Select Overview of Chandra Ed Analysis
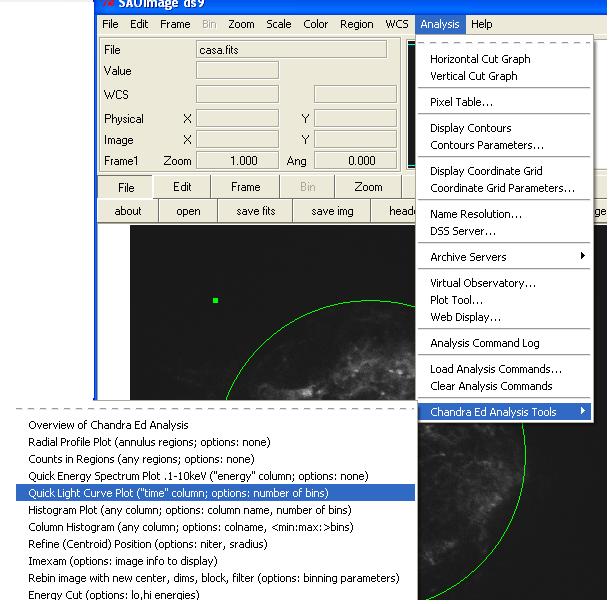The height and width of the screenshot is (604, 609). pos(215,425)
